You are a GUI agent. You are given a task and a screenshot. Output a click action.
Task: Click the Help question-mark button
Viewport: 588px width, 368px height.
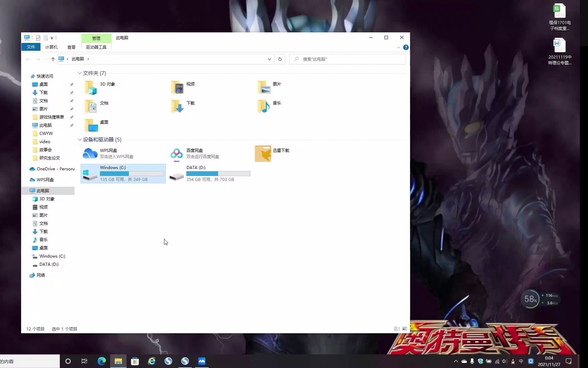click(406, 47)
